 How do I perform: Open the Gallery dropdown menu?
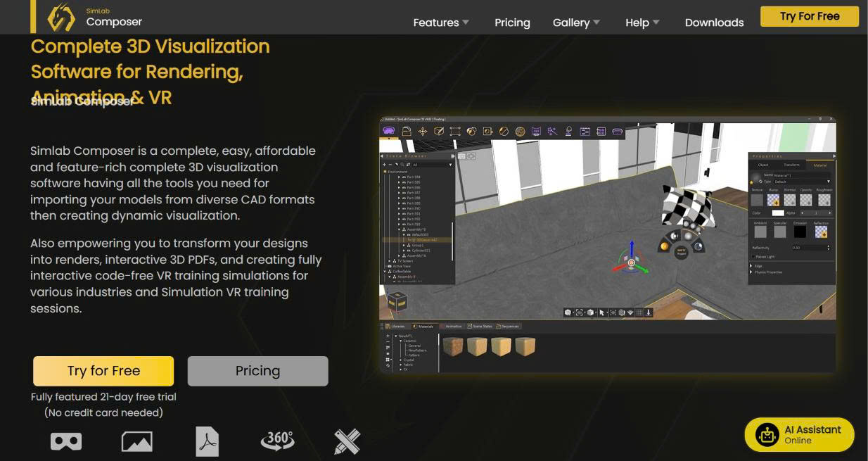[x=577, y=23]
